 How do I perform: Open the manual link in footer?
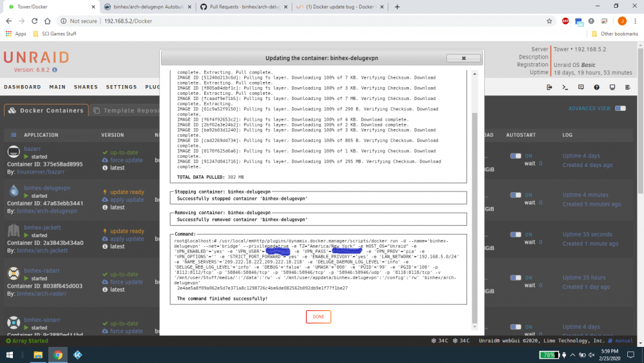point(623,341)
